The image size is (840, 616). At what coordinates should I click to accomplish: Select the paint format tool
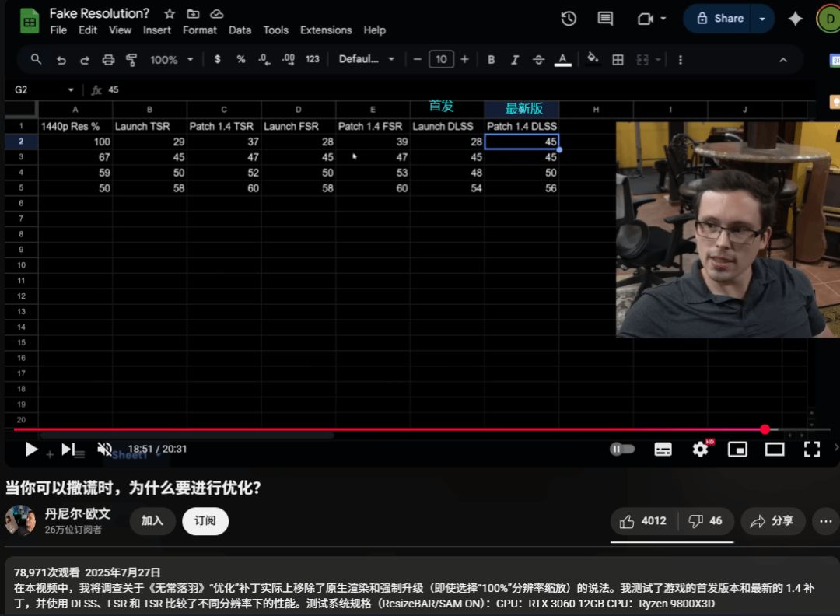[x=131, y=60]
